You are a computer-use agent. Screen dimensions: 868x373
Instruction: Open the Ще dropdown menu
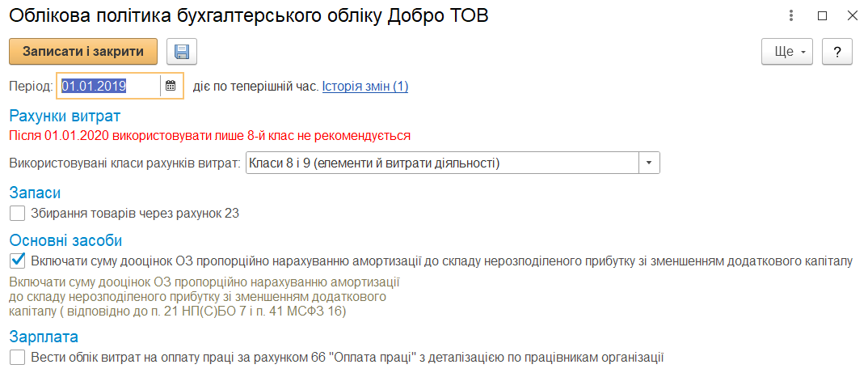click(x=786, y=52)
